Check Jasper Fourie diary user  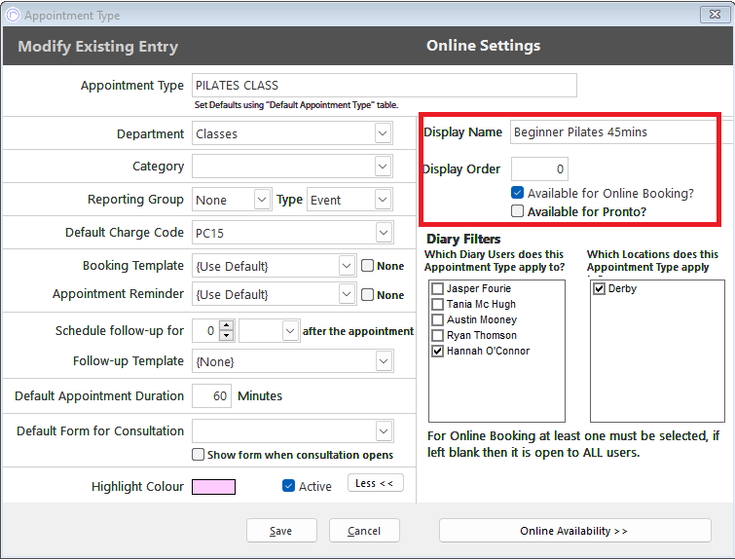tap(437, 288)
